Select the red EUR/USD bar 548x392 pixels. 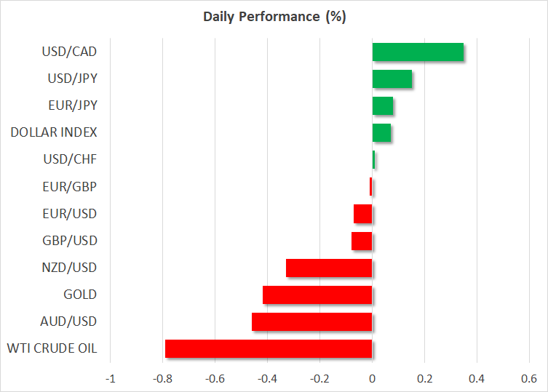(x=362, y=214)
